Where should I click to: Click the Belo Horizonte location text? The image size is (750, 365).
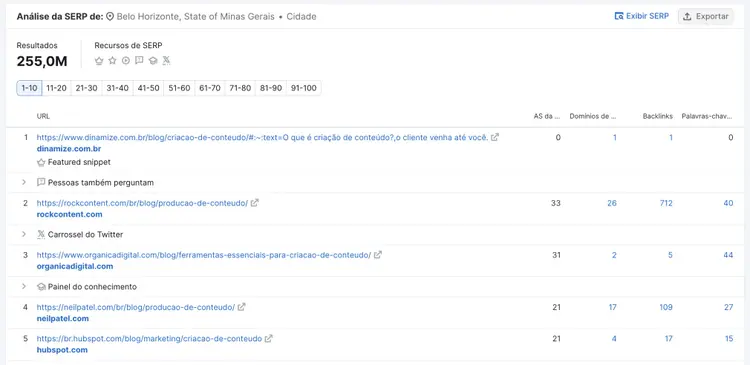click(196, 17)
